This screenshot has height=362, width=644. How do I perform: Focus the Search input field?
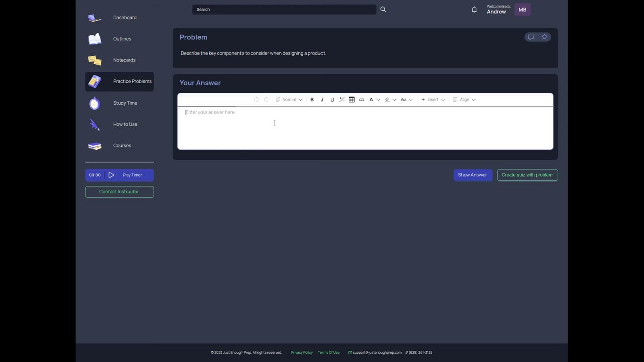point(284,9)
